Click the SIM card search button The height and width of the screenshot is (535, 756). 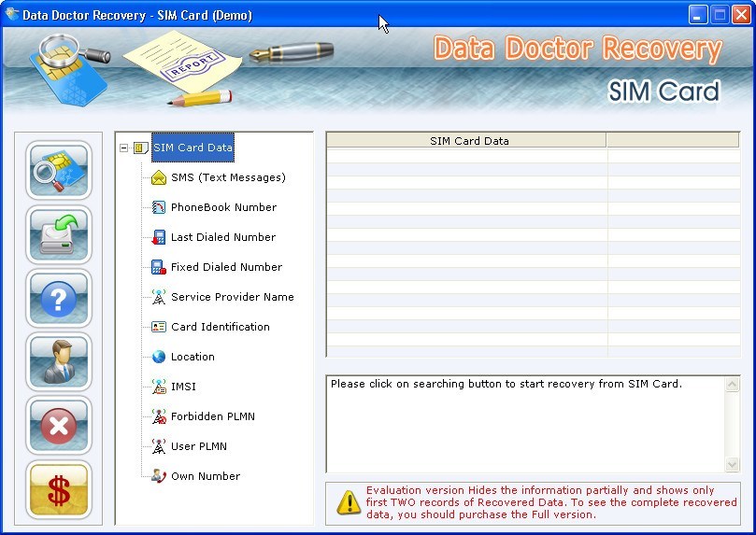pos(58,171)
